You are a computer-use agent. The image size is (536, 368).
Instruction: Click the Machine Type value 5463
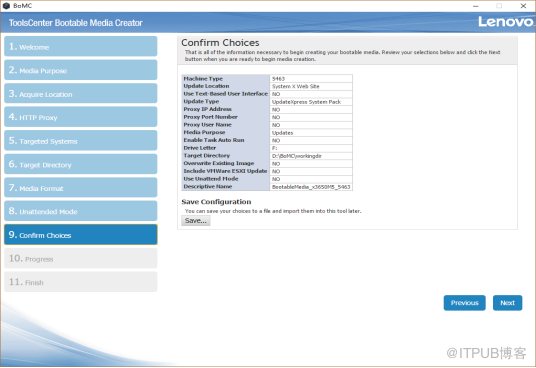311,79
